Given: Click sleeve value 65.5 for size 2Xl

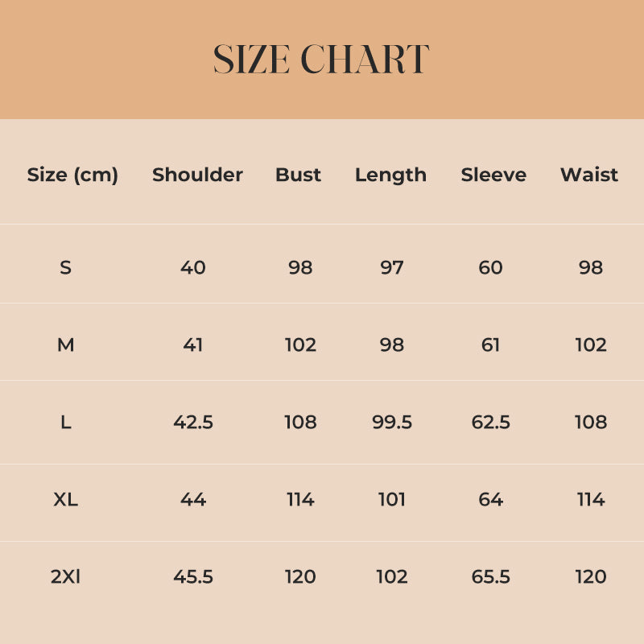Looking at the screenshot, I should (x=491, y=576).
